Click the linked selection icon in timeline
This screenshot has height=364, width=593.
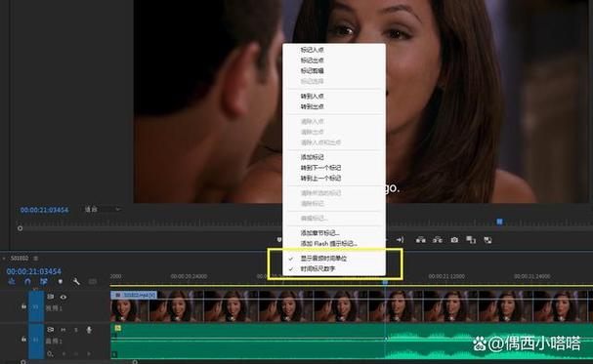click(x=44, y=282)
